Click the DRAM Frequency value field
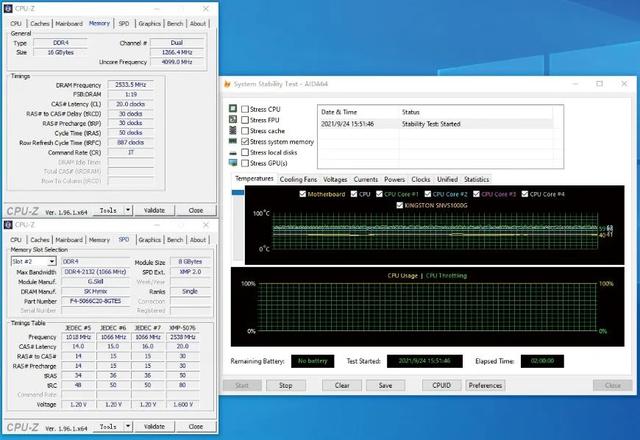Screen dimensions: 640x440 (130, 84)
